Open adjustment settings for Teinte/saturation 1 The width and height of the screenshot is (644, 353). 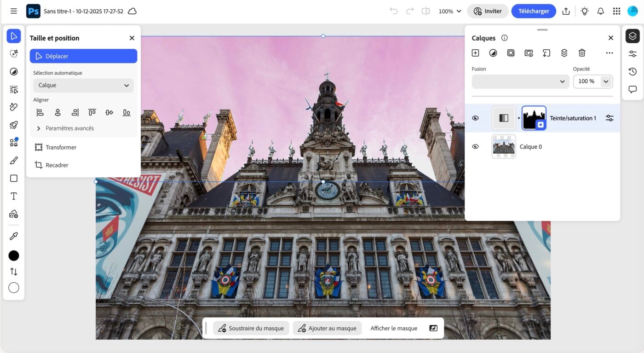tap(609, 118)
